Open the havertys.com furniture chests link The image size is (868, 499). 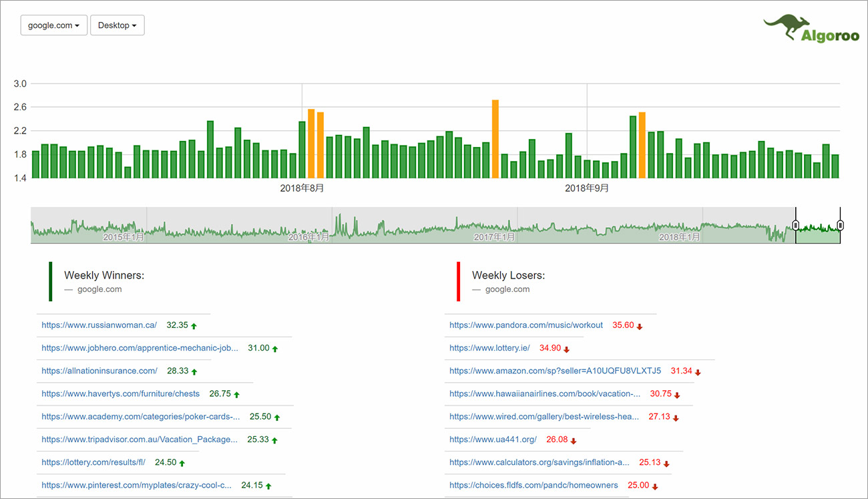[x=121, y=393]
